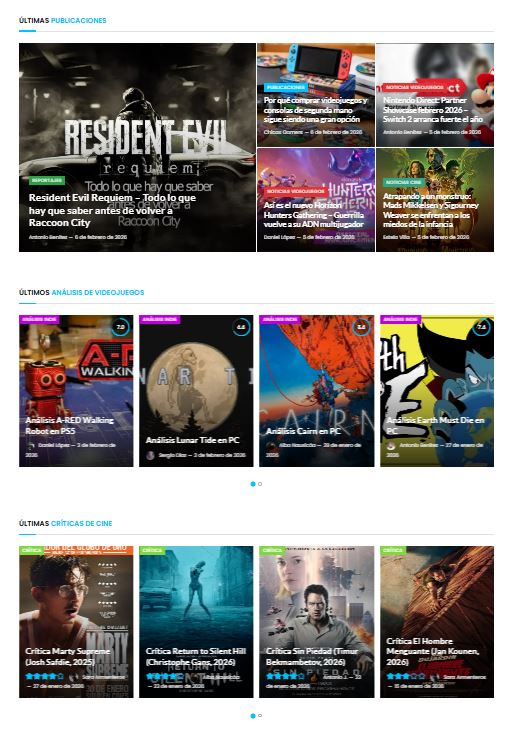Select second carousel dot under videojuegos análisis
The image size is (516, 734).
click(260, 484)
